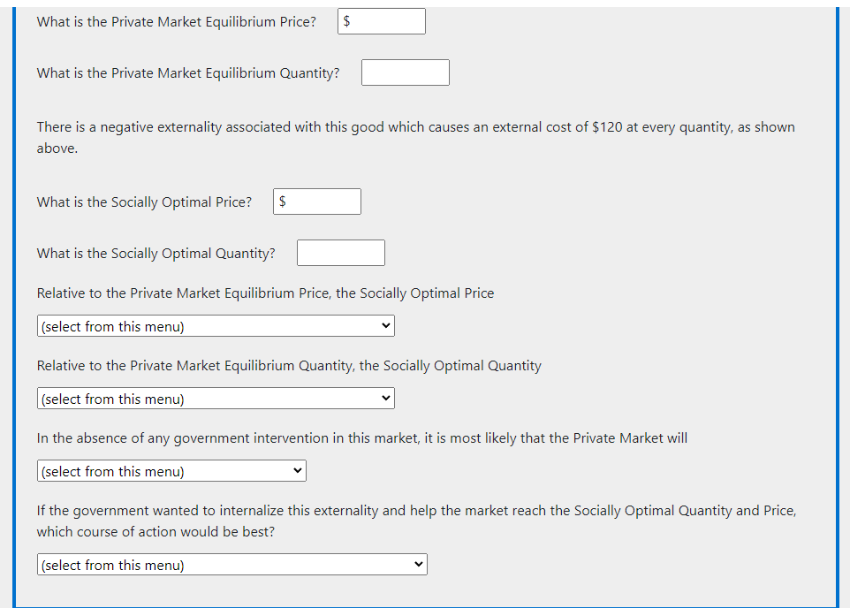Click the chevron arrow of the 'Private Market will' menu
The height and width of the screenshot is (616, 850).
[x=298, y=471]
